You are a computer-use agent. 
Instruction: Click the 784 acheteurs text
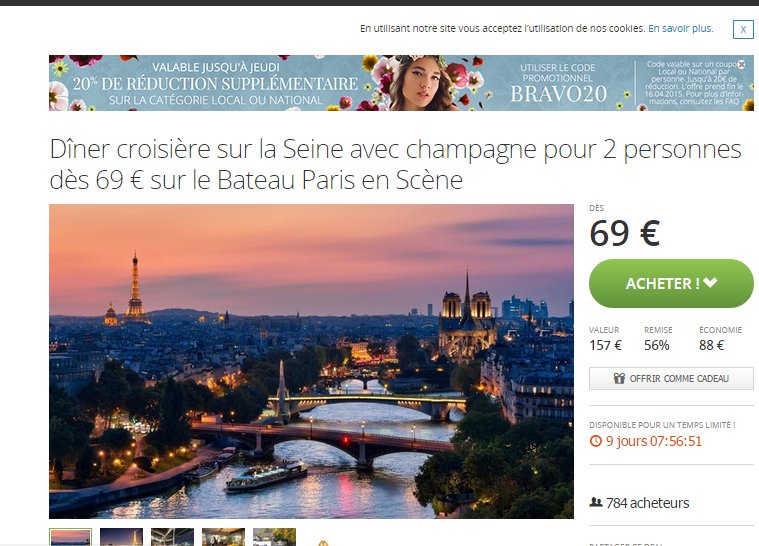[647, 503]
